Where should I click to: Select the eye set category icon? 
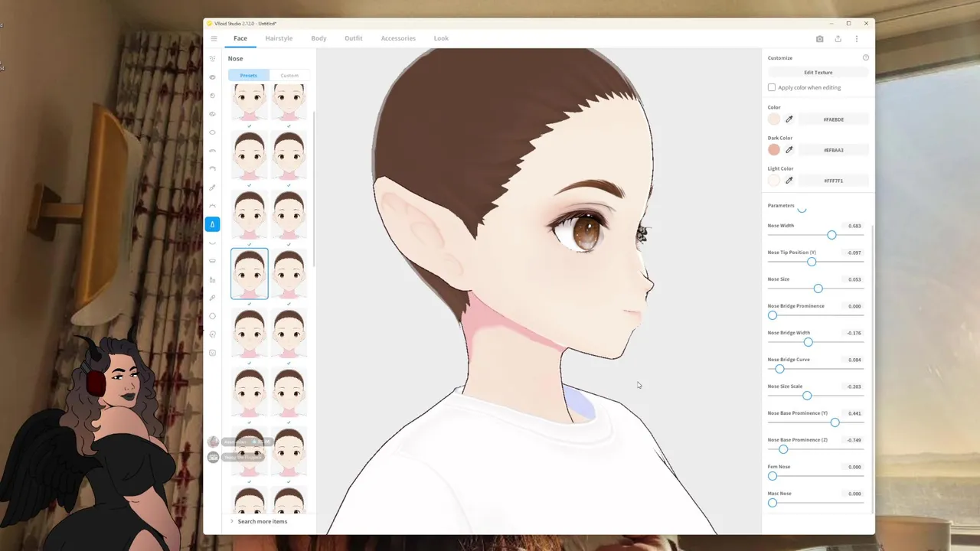pos(213,77)
